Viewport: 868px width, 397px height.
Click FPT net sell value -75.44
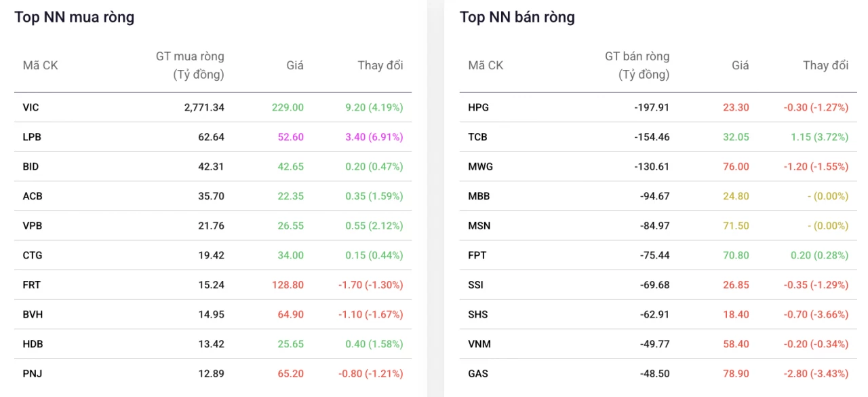pos(654,255)
